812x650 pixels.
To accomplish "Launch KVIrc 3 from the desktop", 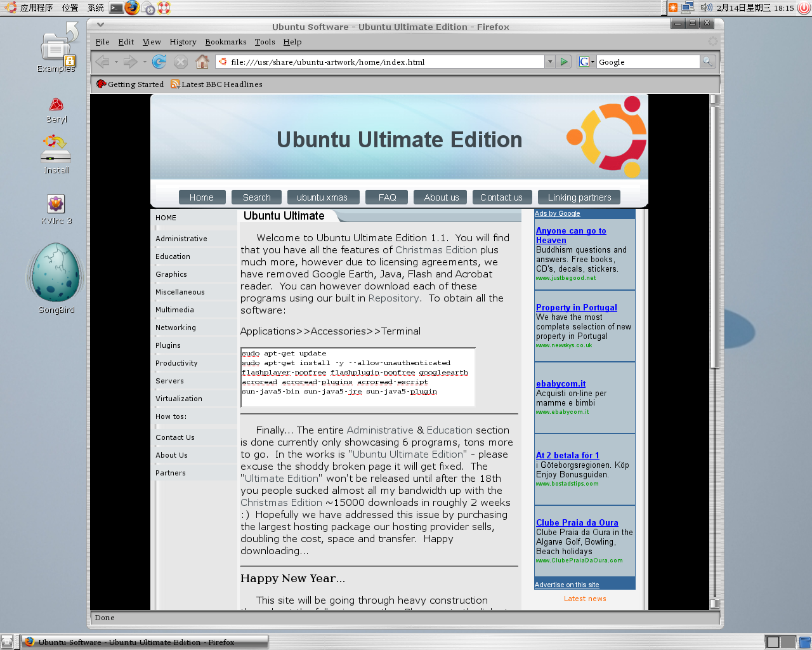I will click(56, 209).
